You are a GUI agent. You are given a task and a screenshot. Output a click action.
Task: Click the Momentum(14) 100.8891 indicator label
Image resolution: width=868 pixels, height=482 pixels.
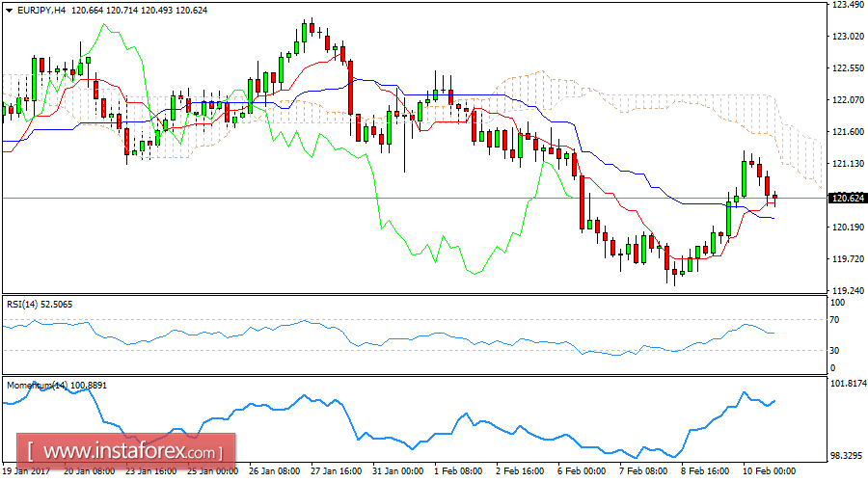point(57,386)
